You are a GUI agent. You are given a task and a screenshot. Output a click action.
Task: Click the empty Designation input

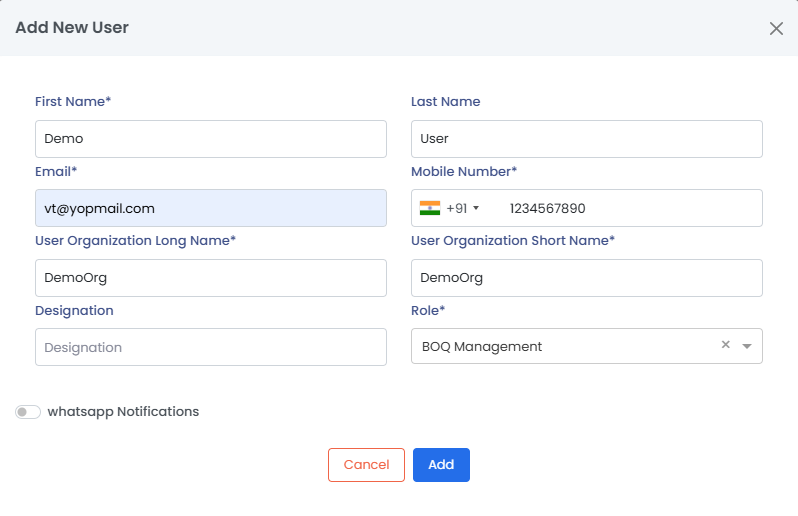click(x=210, y=347)
